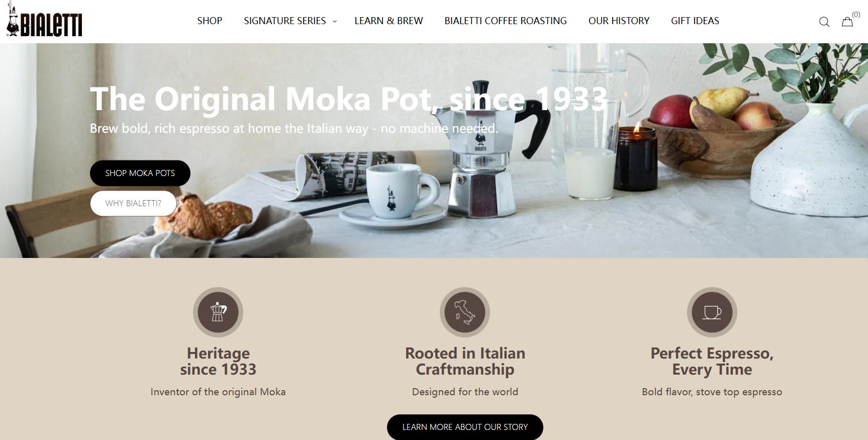Screen dimensions: 868x440
Task: Click the Italy map icon
Action: pos(465,312)
